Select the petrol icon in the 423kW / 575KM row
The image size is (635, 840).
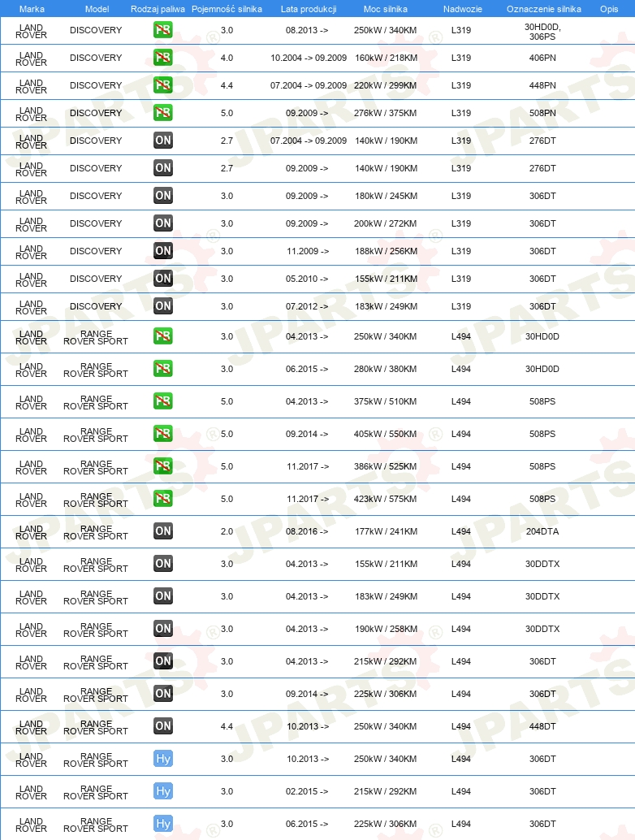(x=162, y=499)
